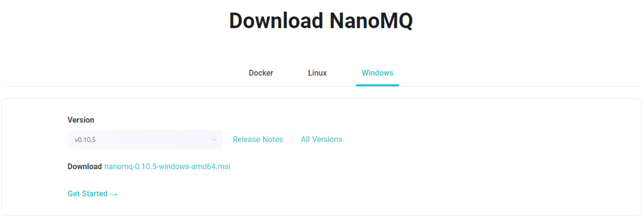The image size is (644, 223).
Task: Select the Windows tab
Action: point(377,73)
